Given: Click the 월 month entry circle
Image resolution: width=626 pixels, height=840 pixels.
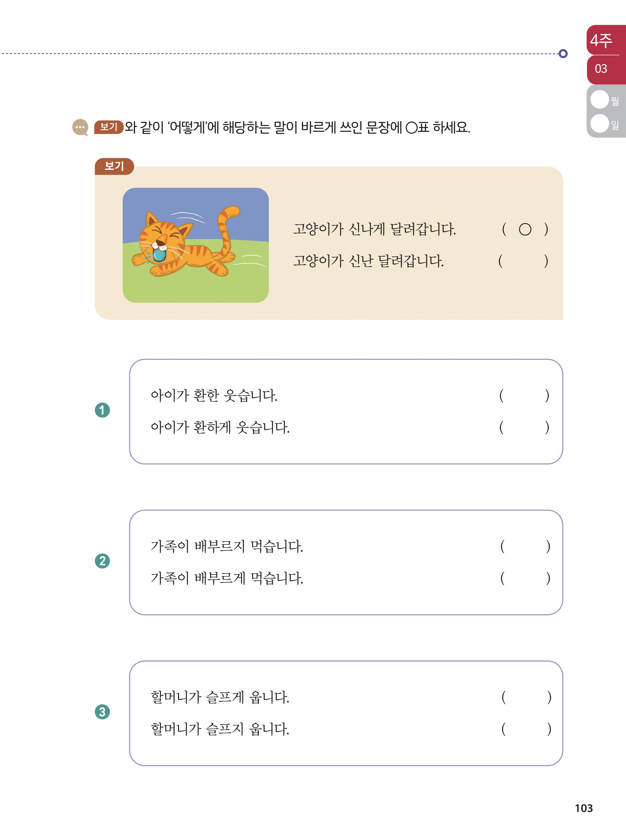Looking at the screenshot, I should 599,100.
